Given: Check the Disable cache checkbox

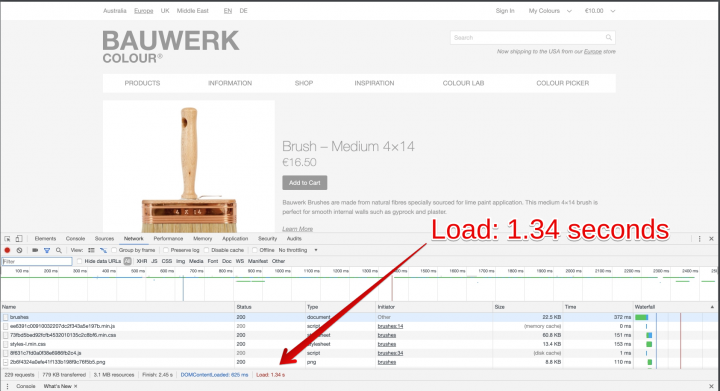Looking at the screenshot, I should [x=206, y=250].
